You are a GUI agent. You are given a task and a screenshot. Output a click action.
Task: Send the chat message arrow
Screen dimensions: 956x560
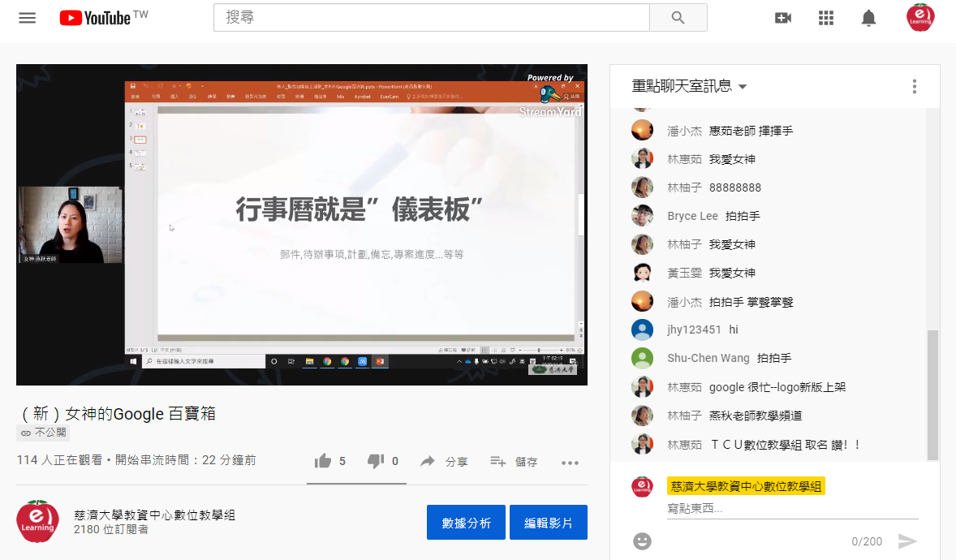(907, 541)
